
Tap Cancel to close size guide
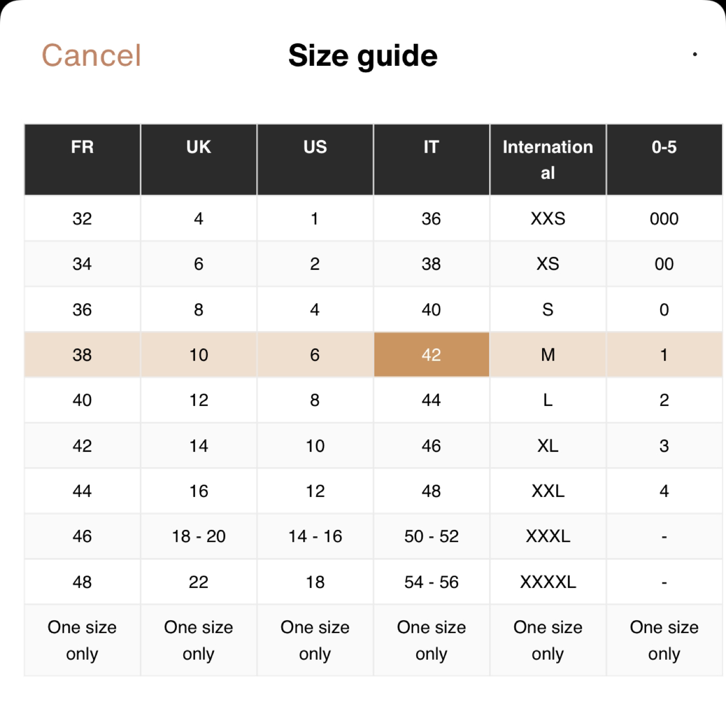point(91,55)
